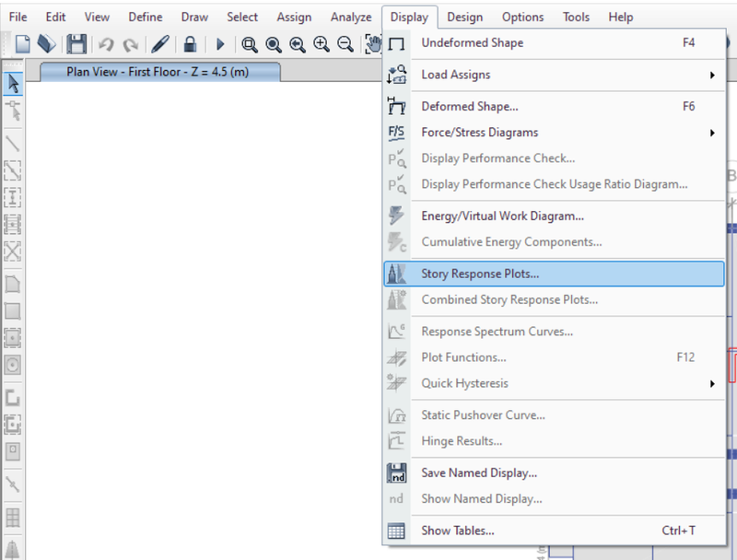The image size is (737, 560).
Task: Choose Deformed Shape menu entry
Action: [x=555, y=107]
